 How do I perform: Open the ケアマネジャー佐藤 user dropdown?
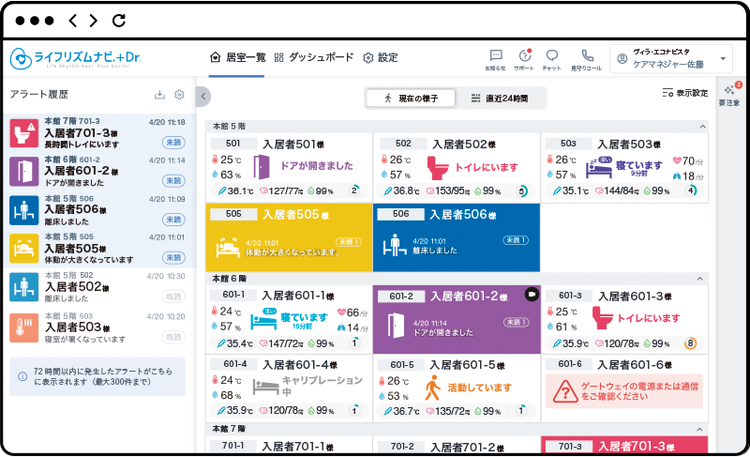coord(670,58)
